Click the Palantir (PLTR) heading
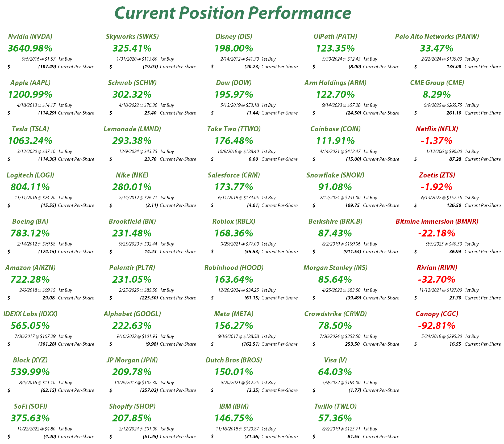 point(132,268)
